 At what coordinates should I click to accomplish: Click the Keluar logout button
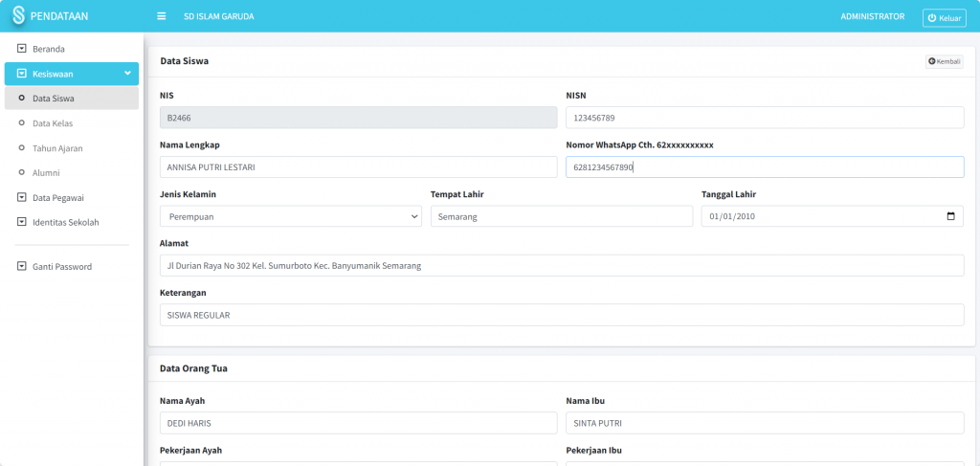point(945,18)
